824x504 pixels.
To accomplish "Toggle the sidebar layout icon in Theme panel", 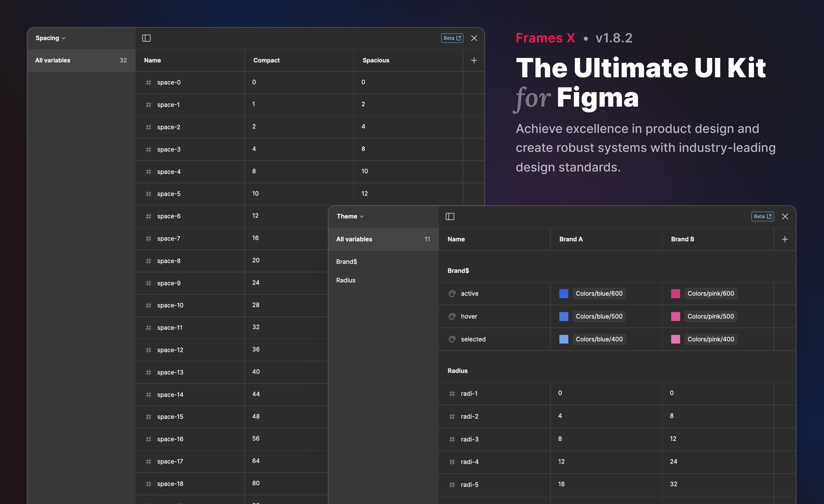I will tap(450, 216).
